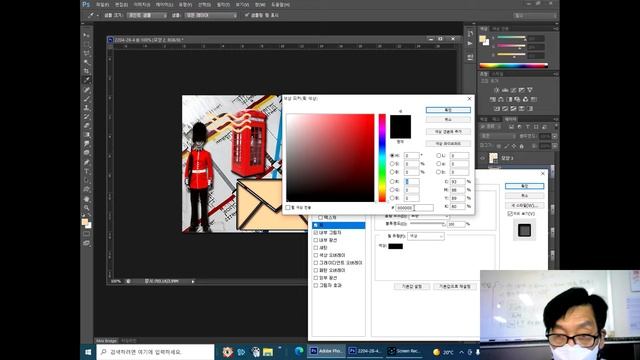Viewport: 640px width, 360px height.
Task: Open the History panel icon in the dock
Action: tap(470, 33)
